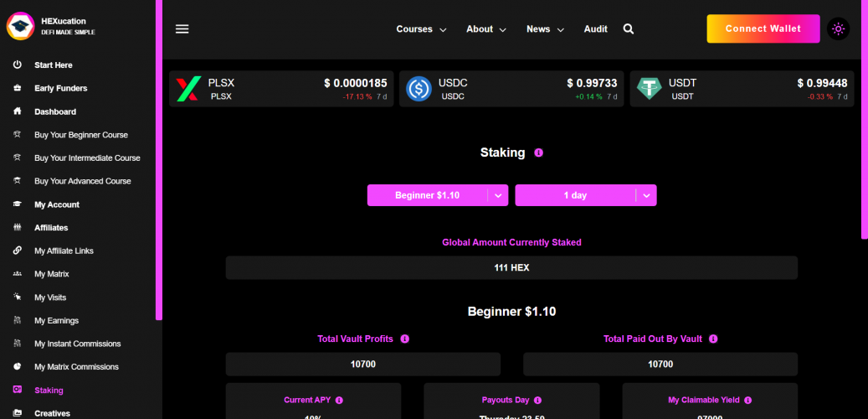The image size is (868, 419).
Task: Expand the 1 day duration dropdown
Action: 586,195
